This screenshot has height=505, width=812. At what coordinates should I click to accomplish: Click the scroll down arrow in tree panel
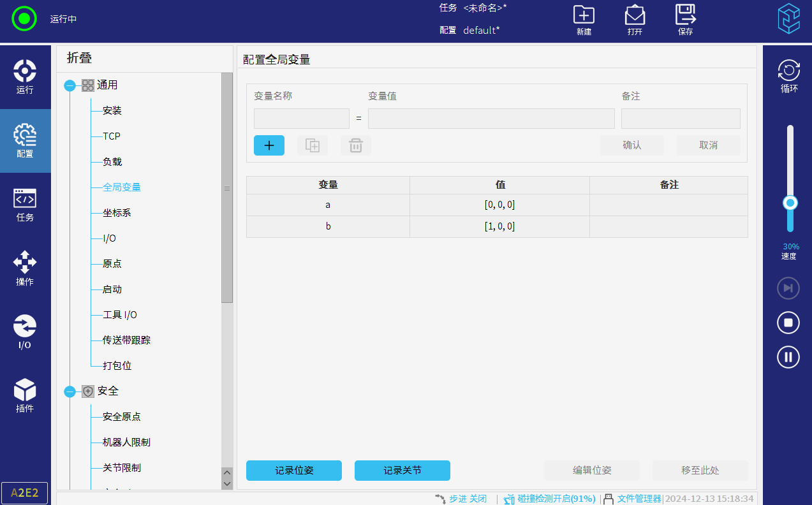227,484
